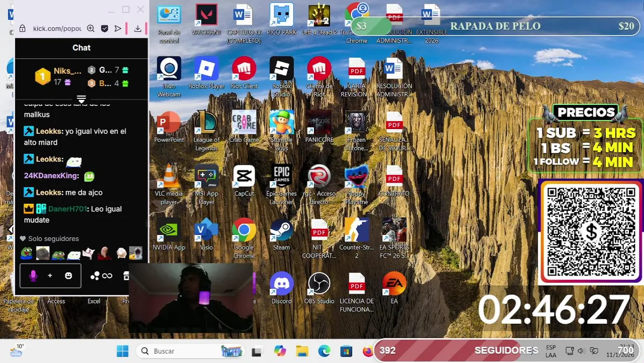
Task: Open NVIDIA App desktop icon
Action: 169,235
